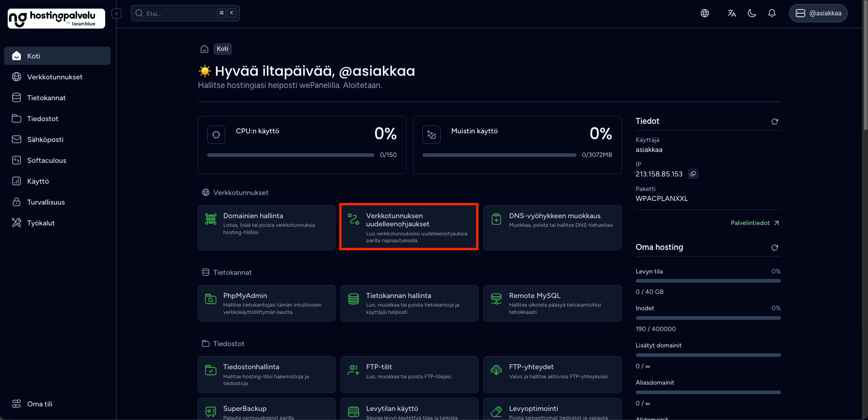Select Koti in the sidebar
This screenshot has width=868, height=420.
click(x=57, y=56)
